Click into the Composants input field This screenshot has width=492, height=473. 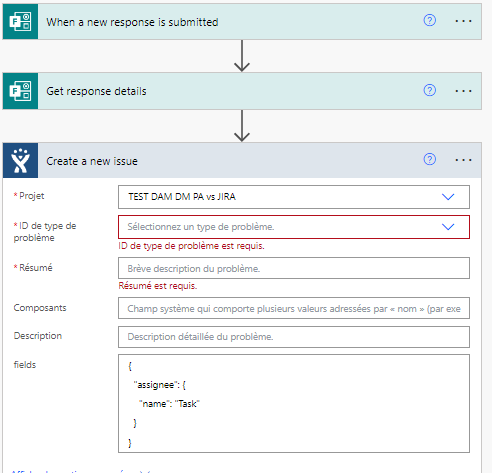(294, 308)
